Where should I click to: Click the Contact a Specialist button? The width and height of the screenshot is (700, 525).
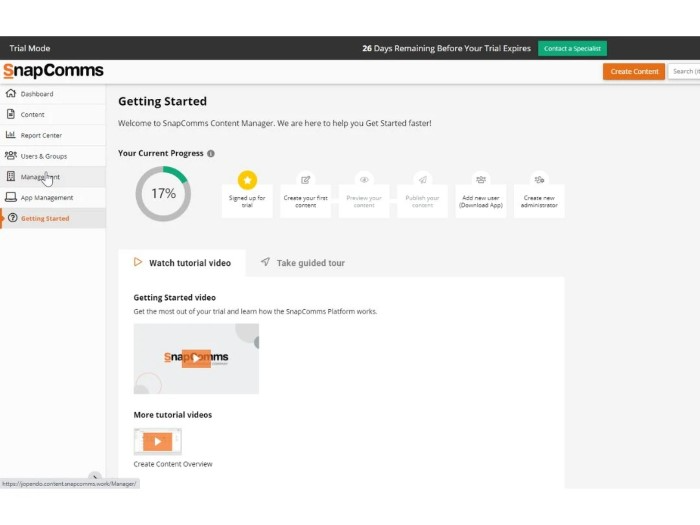tap(572, 48)
